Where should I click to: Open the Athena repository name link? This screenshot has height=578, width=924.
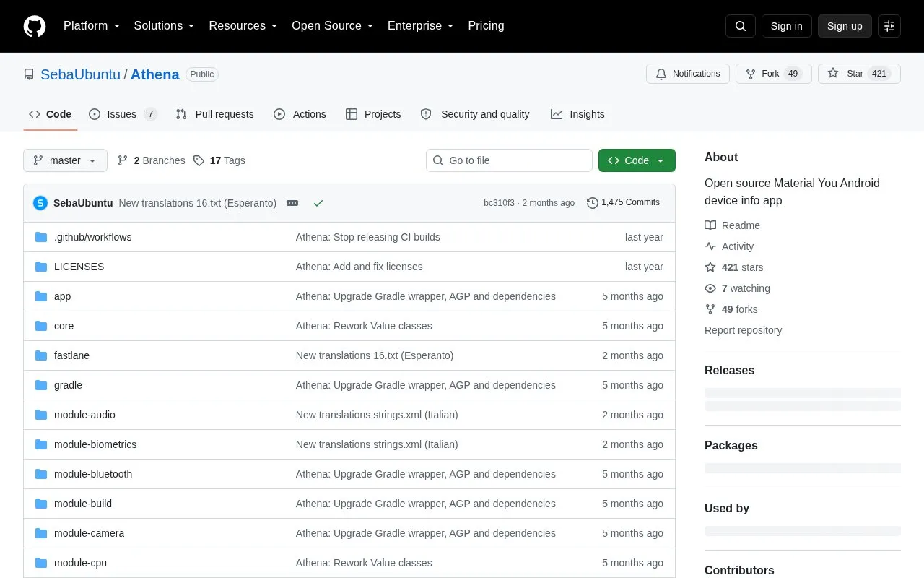coord(154,74)
